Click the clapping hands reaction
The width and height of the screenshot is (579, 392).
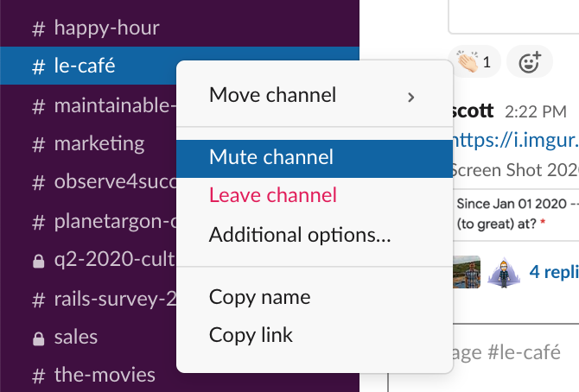(x=474, y=62)
